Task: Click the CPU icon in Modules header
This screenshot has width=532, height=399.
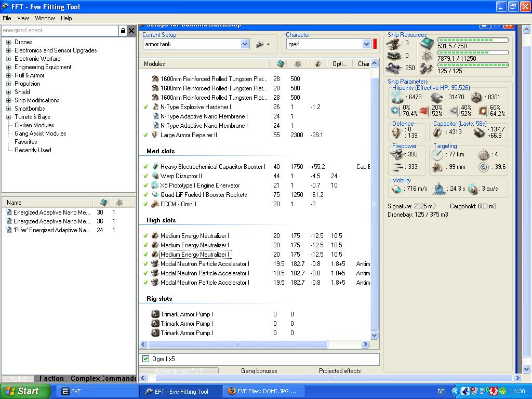Action: [x=280, y=63]
